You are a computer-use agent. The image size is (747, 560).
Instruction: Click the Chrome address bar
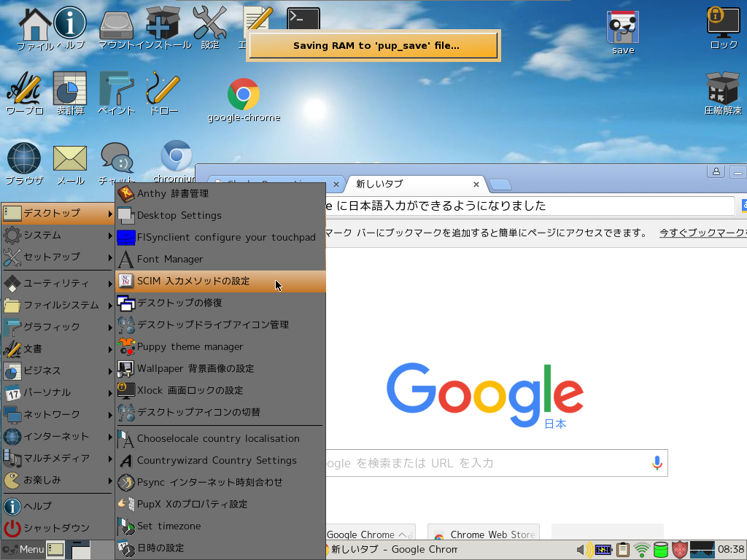click(x=530, y=206)
